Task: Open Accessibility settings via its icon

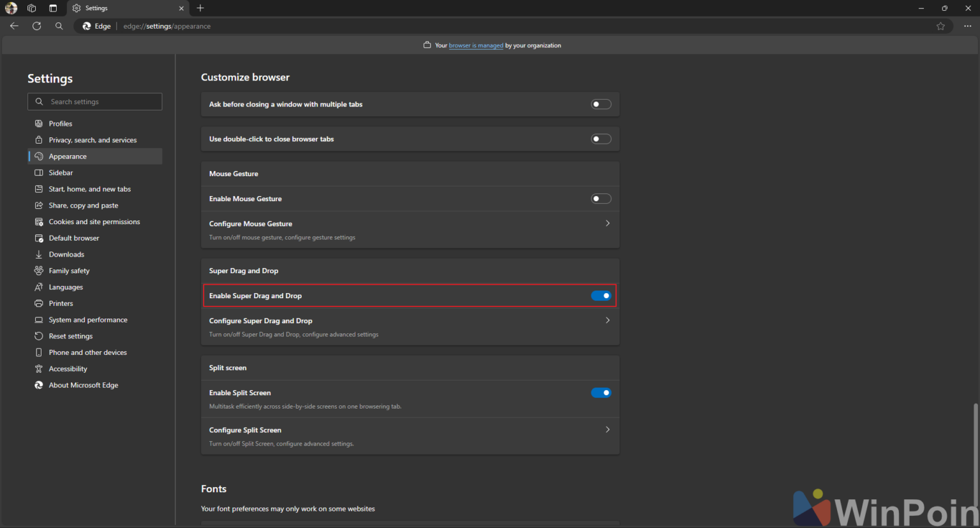Action: pos(39,368)
